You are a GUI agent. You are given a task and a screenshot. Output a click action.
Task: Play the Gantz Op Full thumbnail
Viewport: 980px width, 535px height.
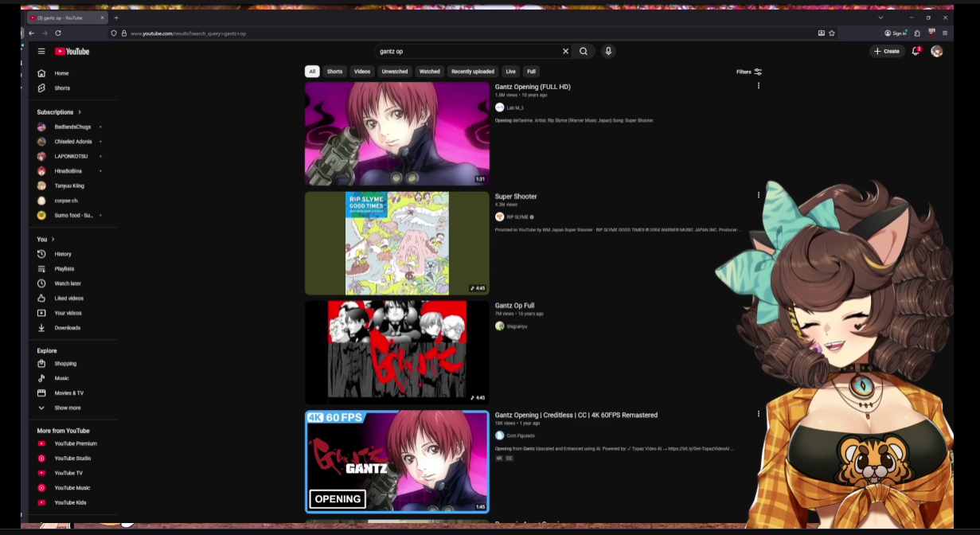(397, 353)
